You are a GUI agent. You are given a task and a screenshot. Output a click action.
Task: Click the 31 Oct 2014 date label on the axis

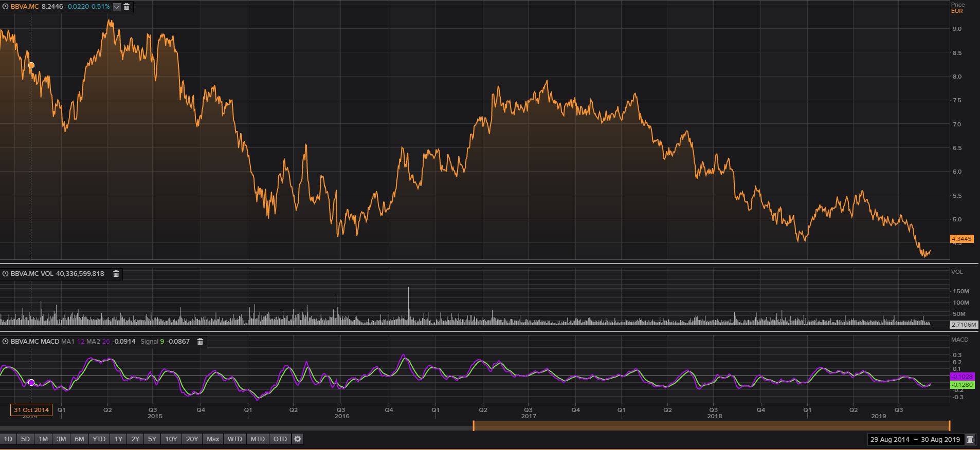[x=31, y=410]
